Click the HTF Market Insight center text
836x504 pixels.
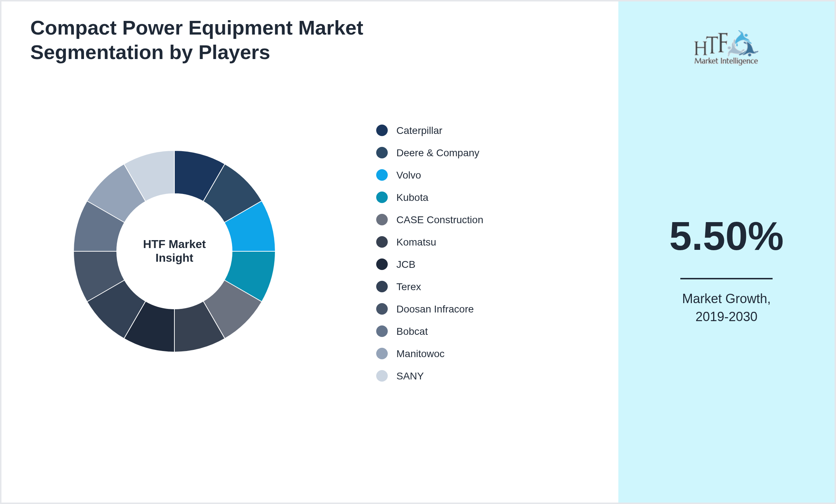[x=174, y=251]
